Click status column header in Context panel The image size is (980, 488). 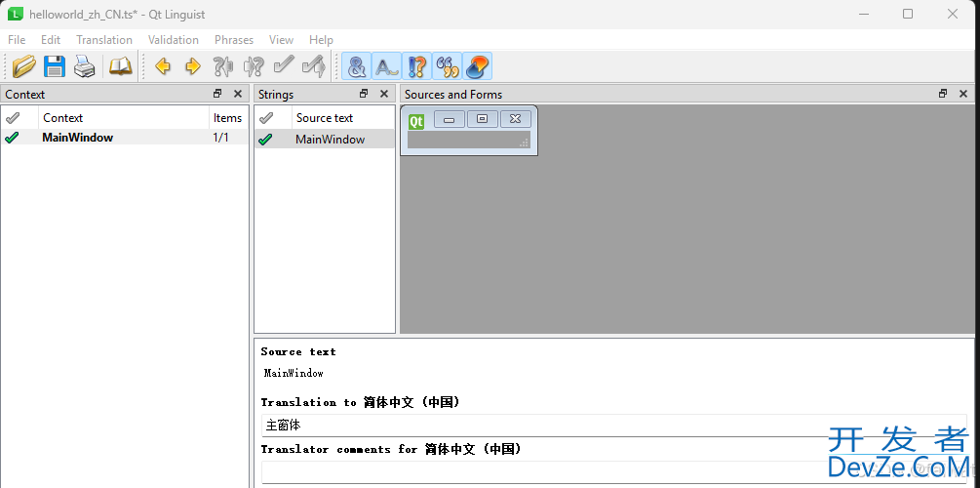pos(20,118)
